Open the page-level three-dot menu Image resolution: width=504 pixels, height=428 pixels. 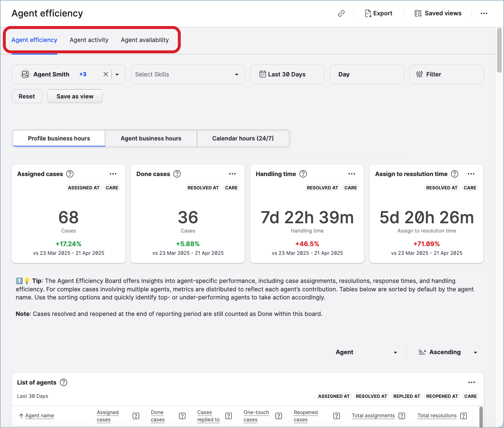[484, 13]
